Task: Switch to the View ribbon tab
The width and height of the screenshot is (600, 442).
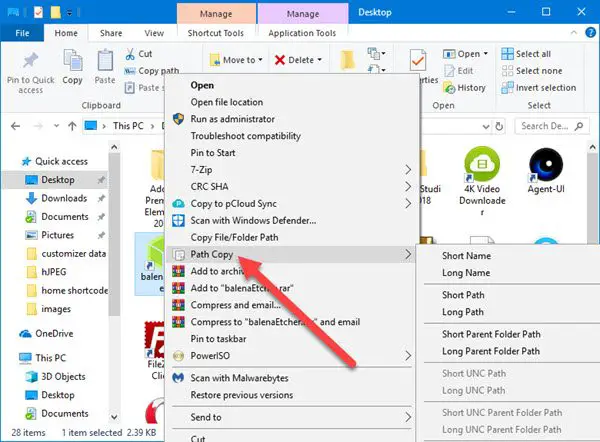Action: coord(154,33)
